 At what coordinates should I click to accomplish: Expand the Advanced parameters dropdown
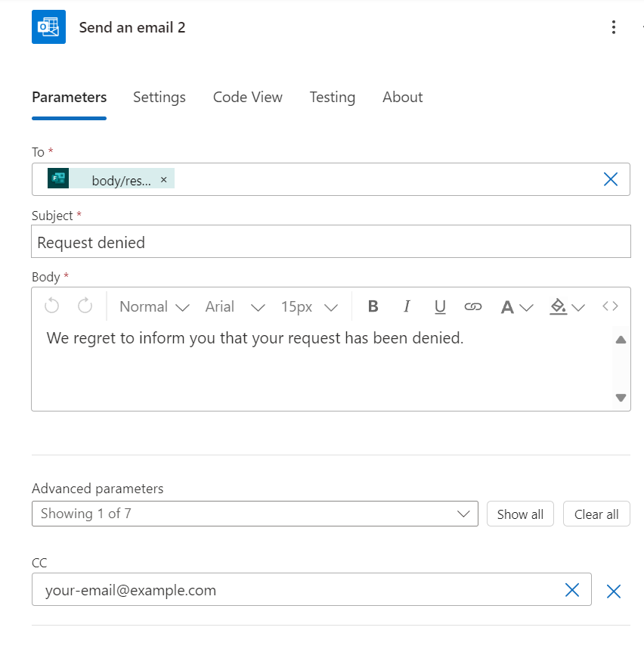(463, 514)
